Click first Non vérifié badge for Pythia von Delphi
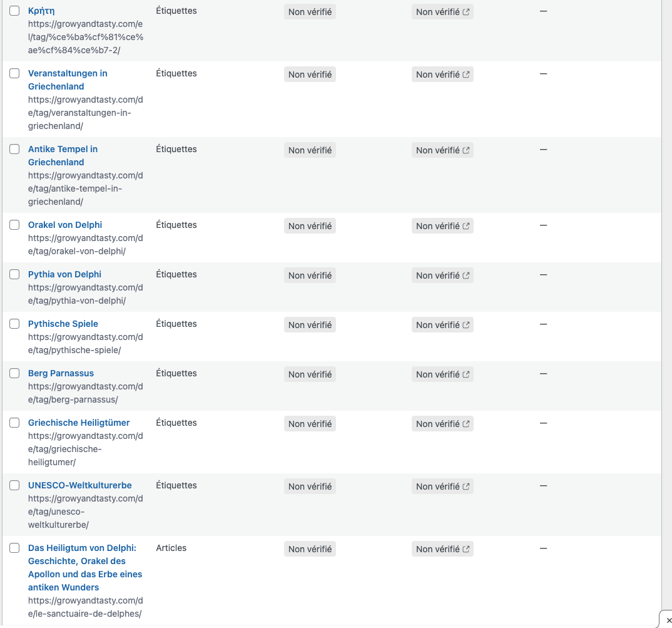This screenshot has width=672, height=628. [310, 275]
